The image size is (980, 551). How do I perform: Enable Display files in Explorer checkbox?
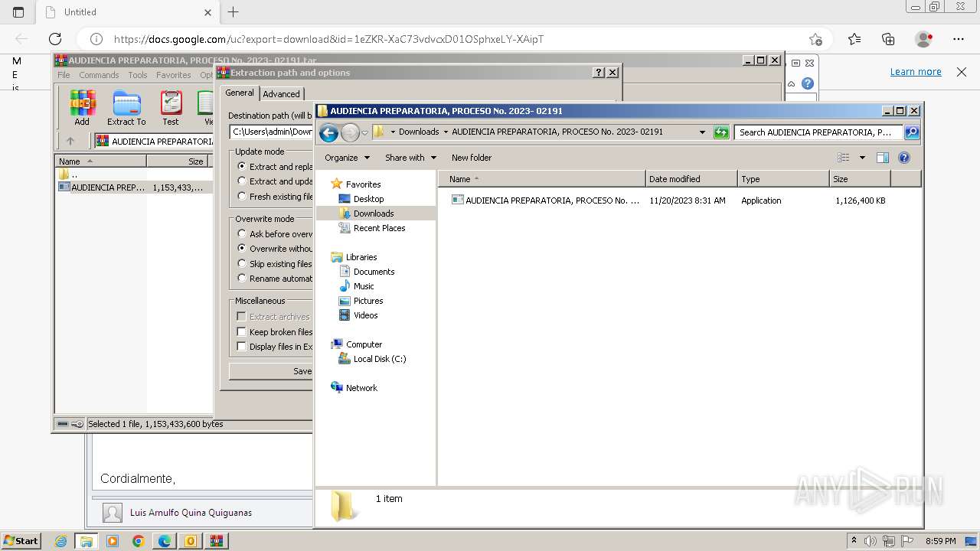pyautogui.click(x=242, y=346)
